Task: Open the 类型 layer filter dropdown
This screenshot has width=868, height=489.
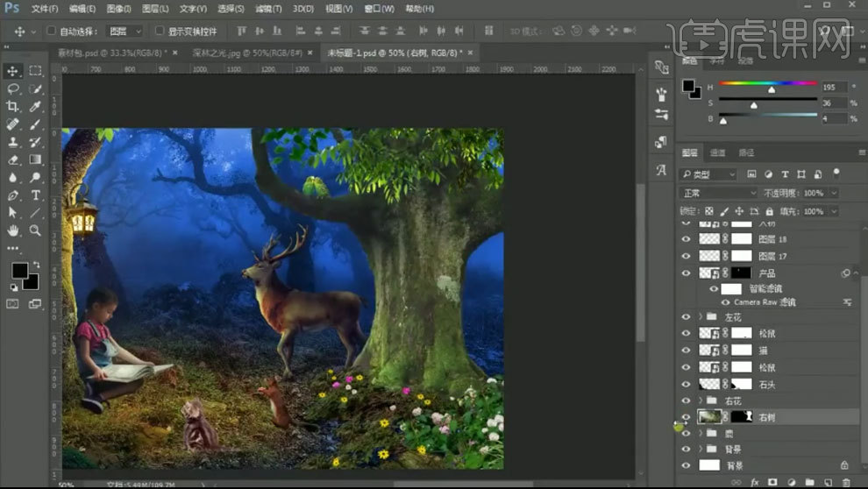Action: coord(708,174)
